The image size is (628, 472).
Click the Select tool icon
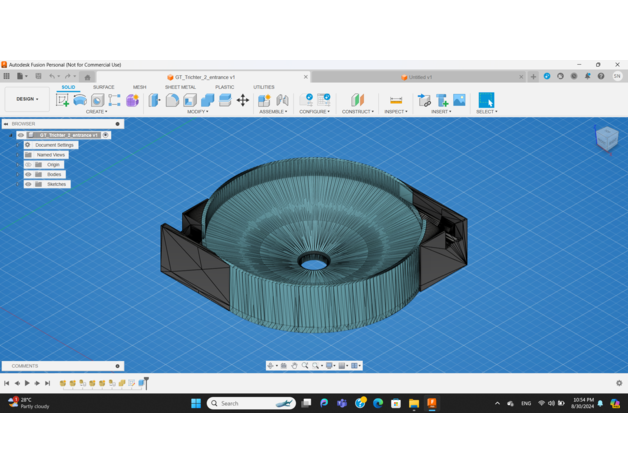click(486, 100)
